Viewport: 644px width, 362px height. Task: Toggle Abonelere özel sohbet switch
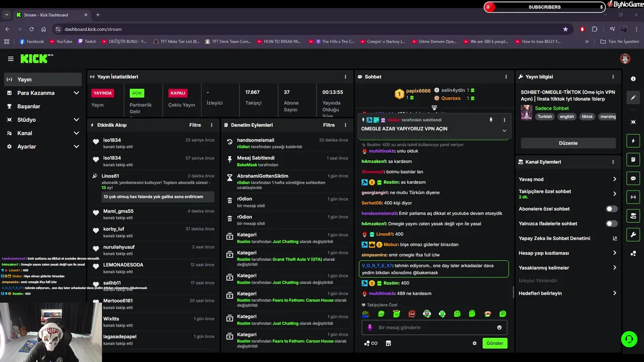point(611,209)
